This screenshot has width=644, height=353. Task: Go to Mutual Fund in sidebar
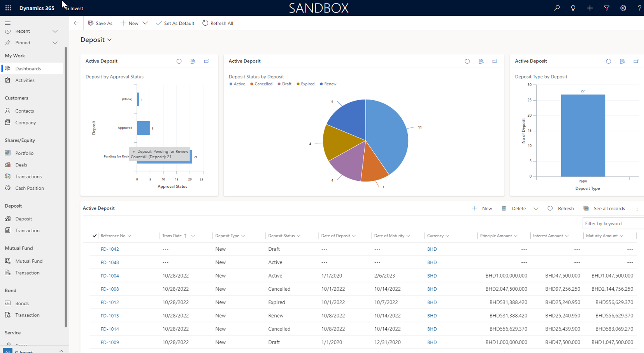tap(29, 261)
